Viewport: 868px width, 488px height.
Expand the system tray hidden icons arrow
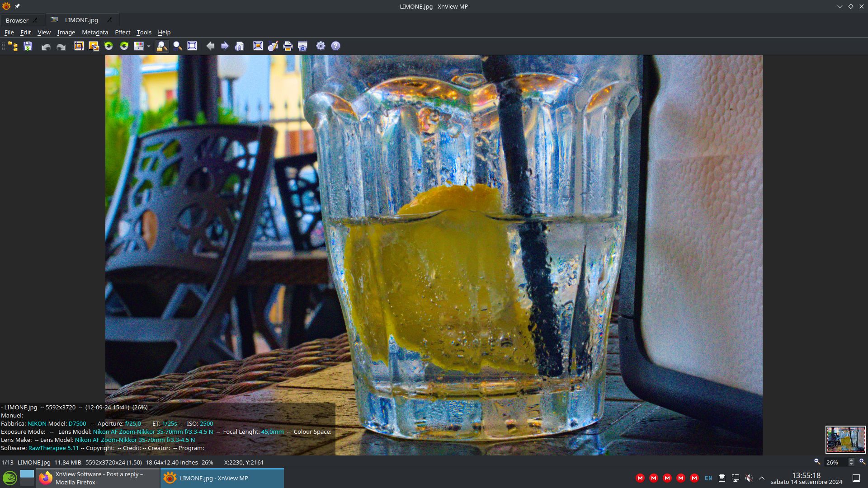(x=762, y=478)
